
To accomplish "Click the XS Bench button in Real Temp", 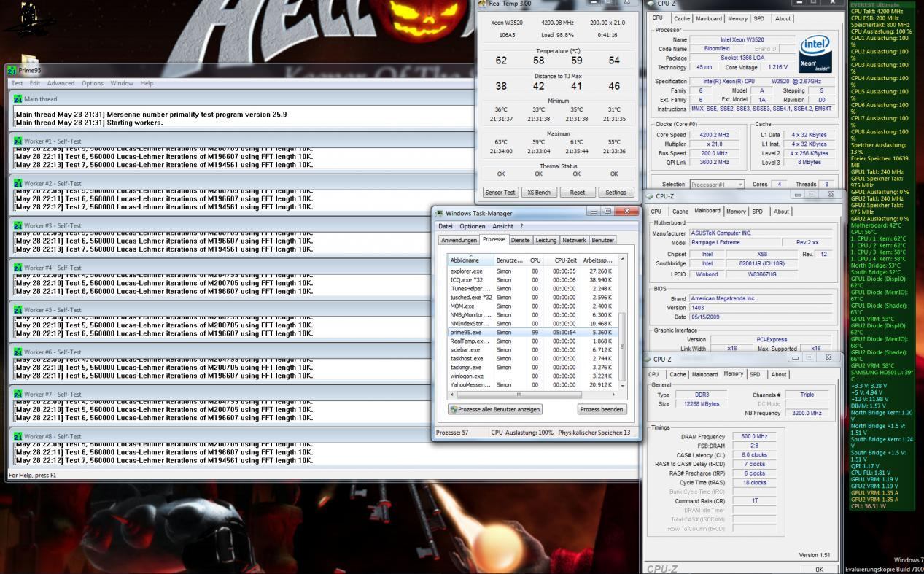I will (540, 193).
